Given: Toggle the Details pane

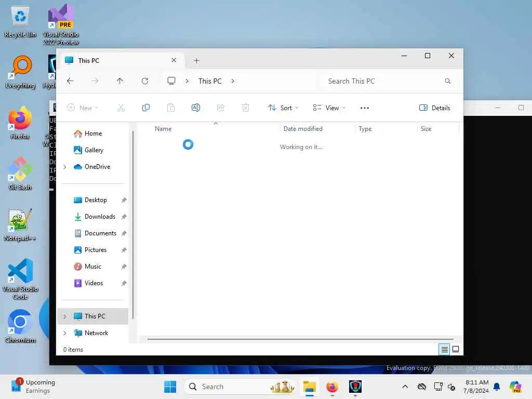Looking at the screenshot, I should (x=435, y=108).
